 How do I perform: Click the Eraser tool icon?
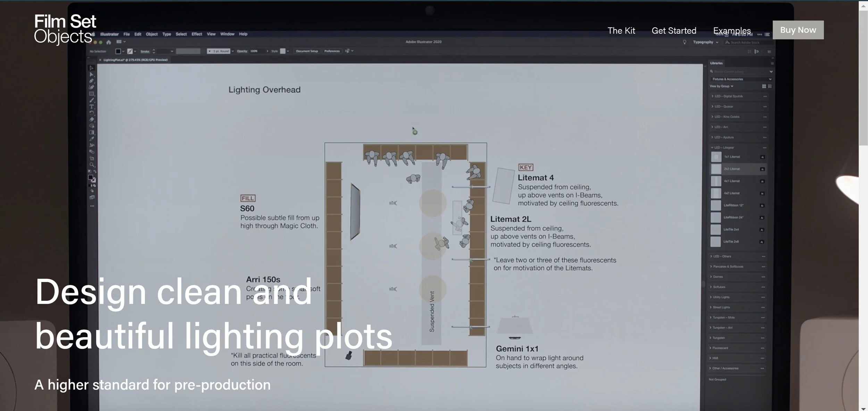tap(92, 119)
